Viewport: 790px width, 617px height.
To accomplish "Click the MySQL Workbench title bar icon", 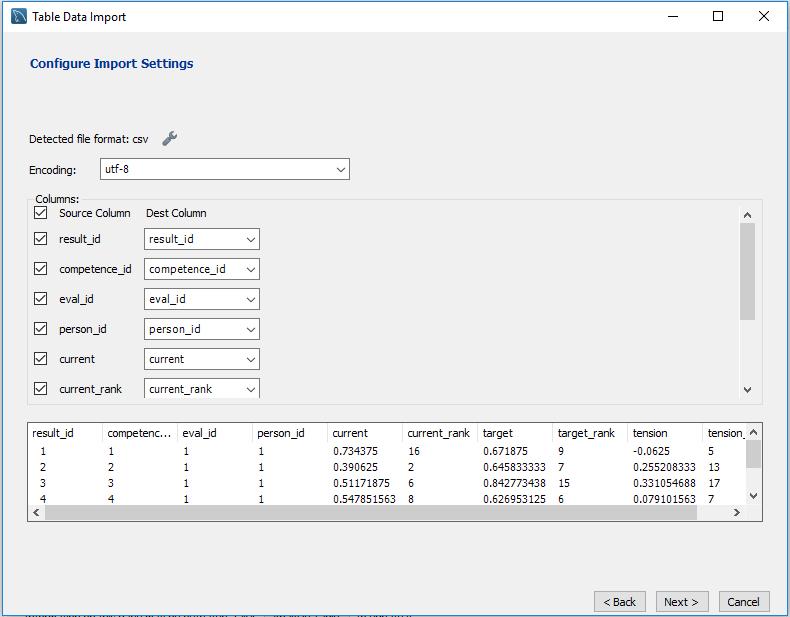I will [19, 16].
